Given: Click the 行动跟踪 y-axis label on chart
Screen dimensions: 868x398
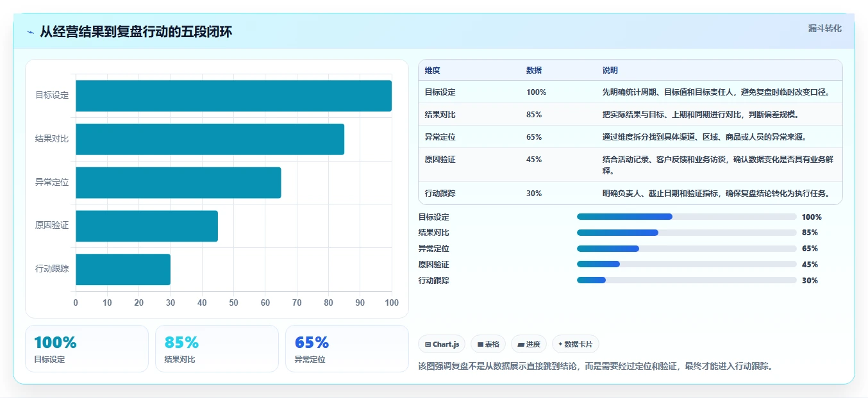Looking at the screenshot, I should (52, 269).
